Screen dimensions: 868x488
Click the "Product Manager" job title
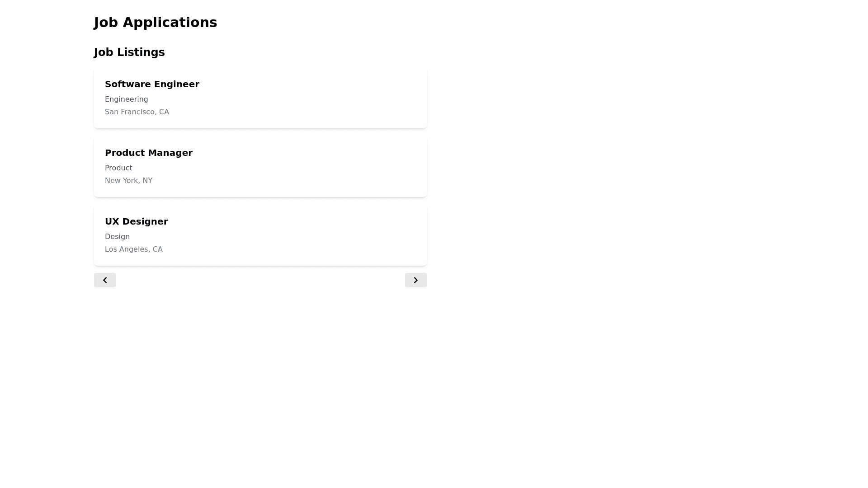click(148, 153)
